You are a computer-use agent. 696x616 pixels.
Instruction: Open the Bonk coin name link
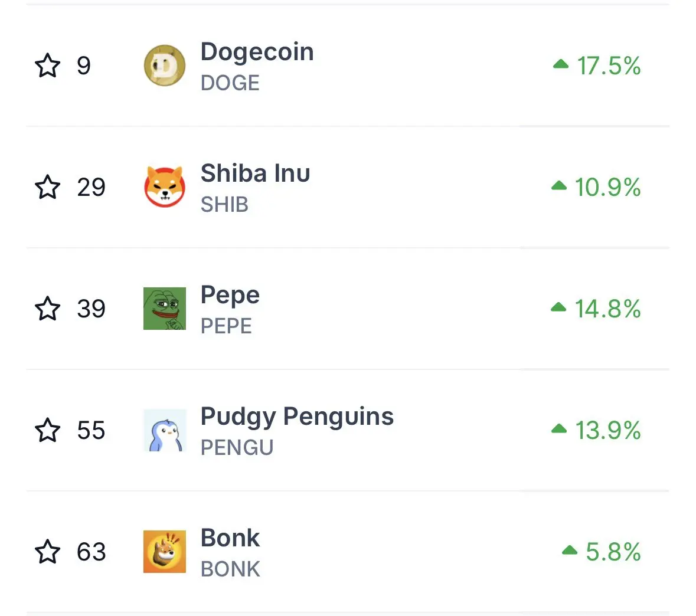(230, 538)
